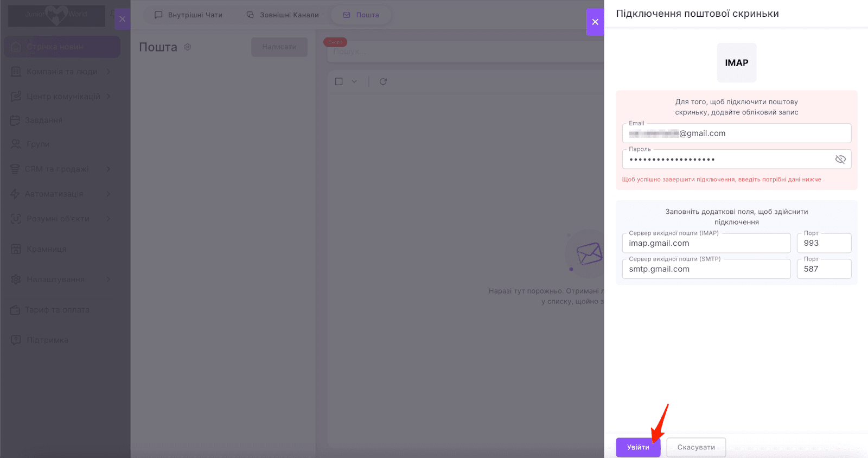Expand Налаштування chevron
Screen dimensions: 868x458
tap(108, 279)
